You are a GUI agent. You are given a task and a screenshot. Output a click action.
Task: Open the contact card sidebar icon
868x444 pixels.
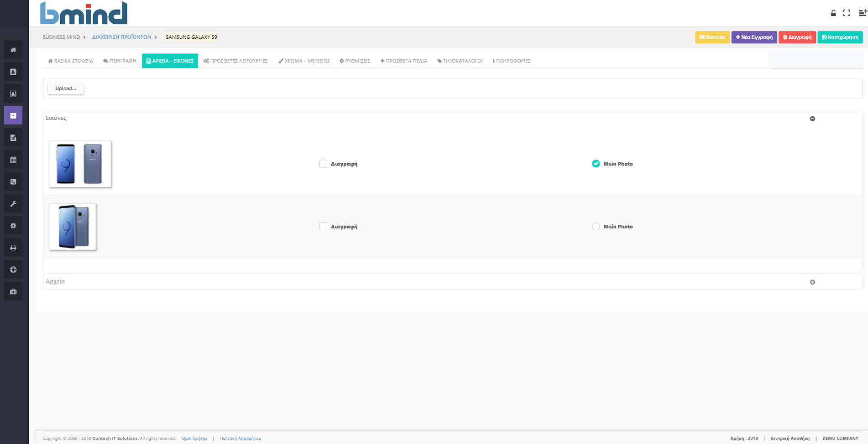tap(13, 93)
